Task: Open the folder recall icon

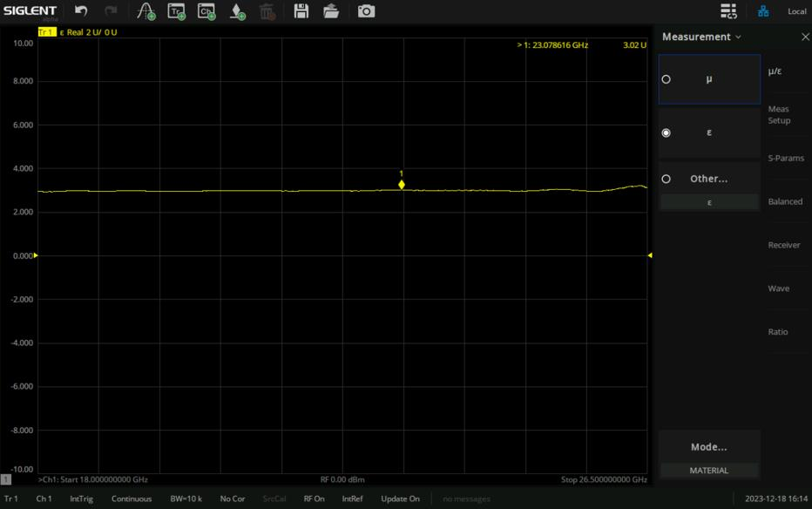Action: 331,11
